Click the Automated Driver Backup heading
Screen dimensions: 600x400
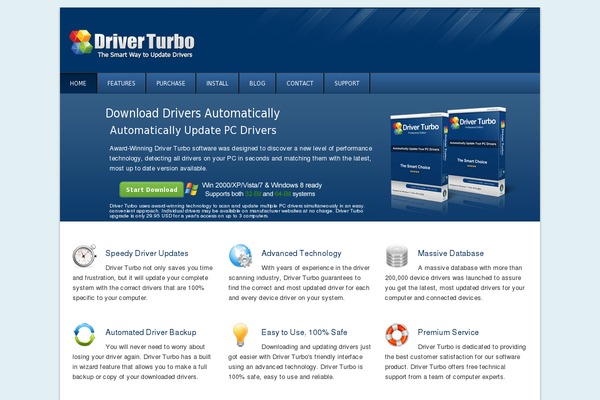(x=151, y=332)
